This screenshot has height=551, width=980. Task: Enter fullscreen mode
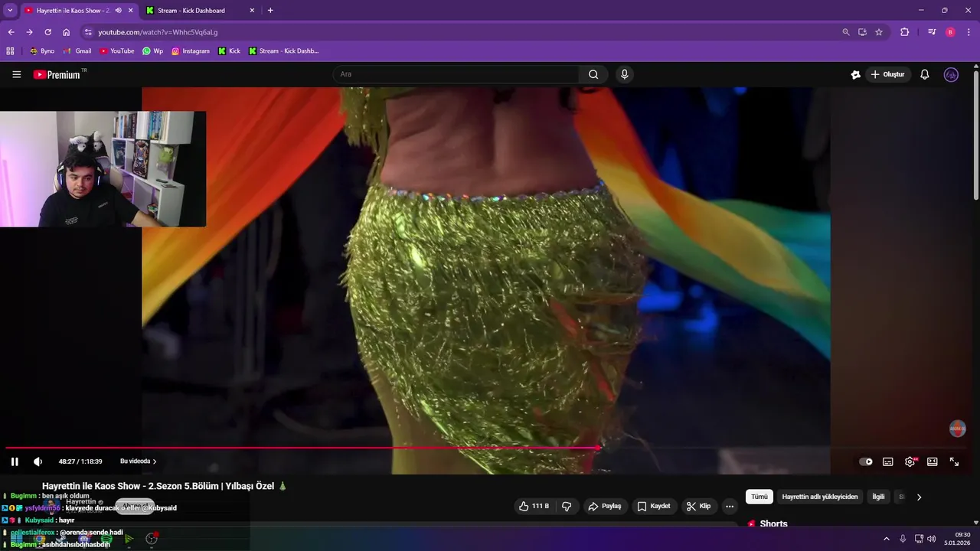[955, 461]
